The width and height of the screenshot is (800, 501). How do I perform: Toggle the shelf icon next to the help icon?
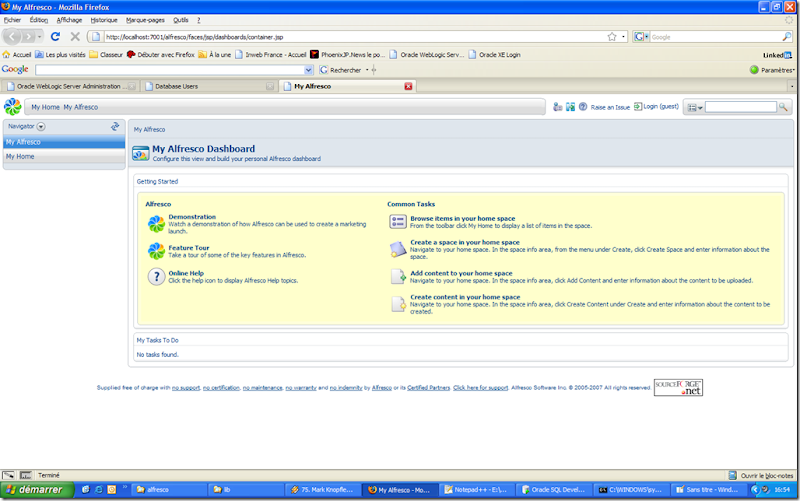570,107
